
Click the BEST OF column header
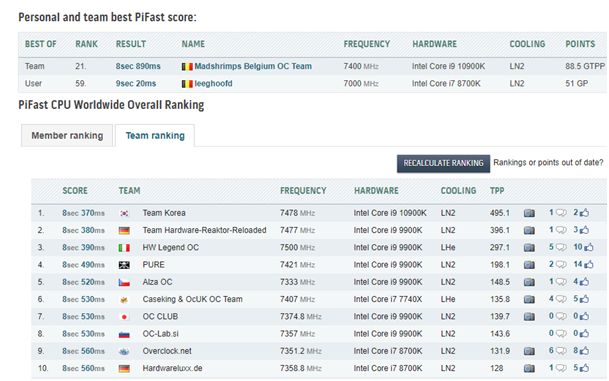click(x=40, y=44)
